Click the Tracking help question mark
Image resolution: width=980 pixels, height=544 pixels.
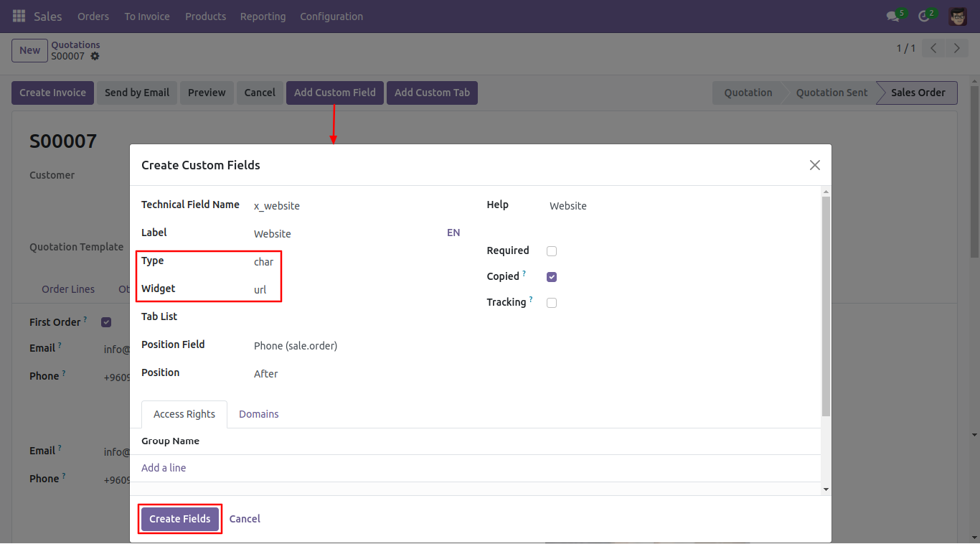532,299
